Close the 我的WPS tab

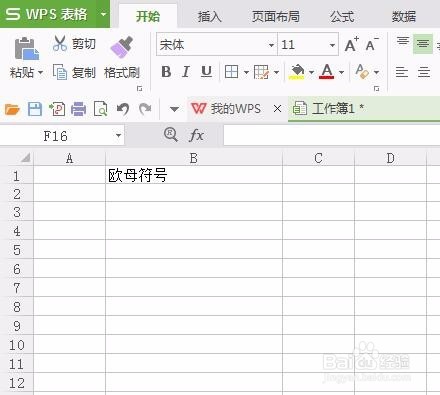point(277,109)
